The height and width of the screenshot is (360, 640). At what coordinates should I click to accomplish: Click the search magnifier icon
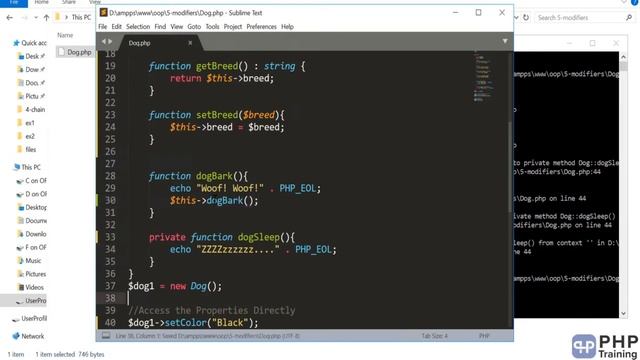tap(629, 18)
